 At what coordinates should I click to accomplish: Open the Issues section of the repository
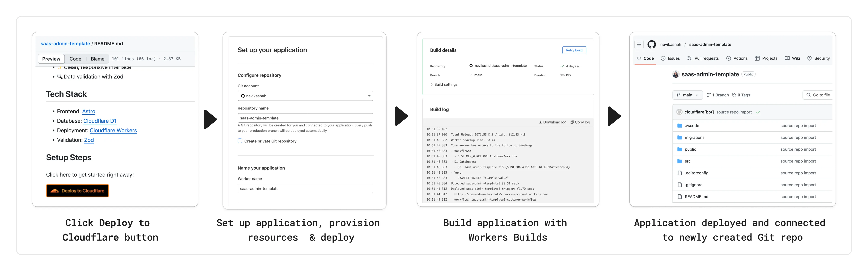670,58
